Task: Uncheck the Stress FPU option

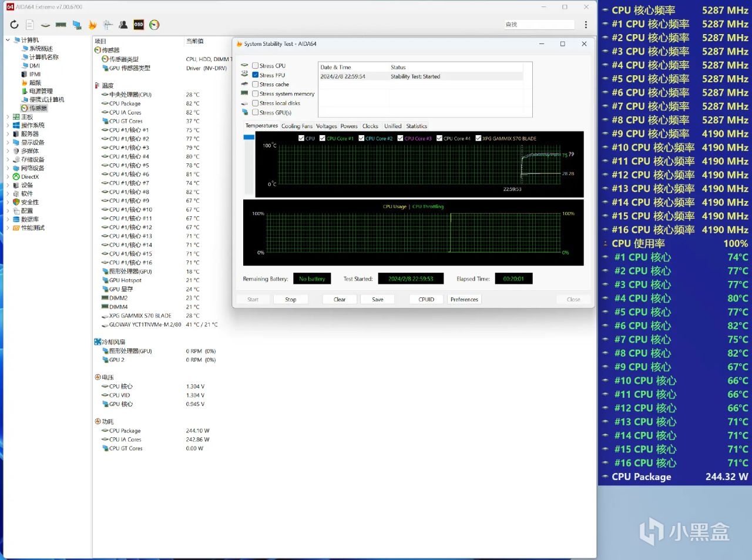Action: (x=256, y=75)
